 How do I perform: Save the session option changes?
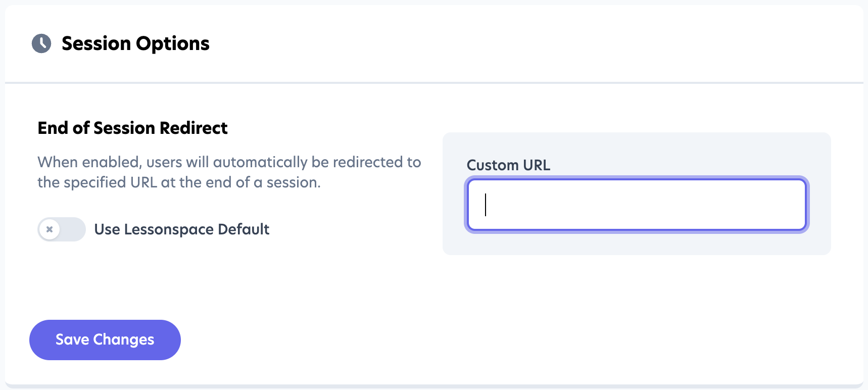105,340
